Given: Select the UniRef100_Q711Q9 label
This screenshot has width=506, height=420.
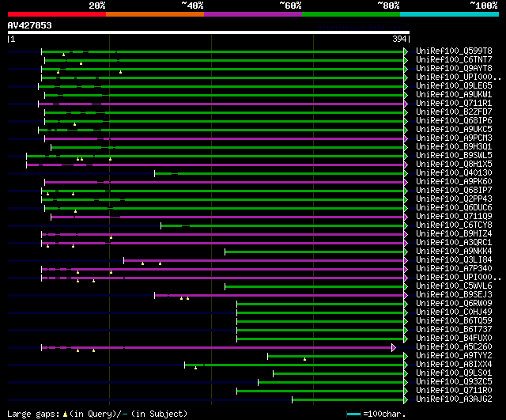Looking at the screenshot, I should (454, 217).
